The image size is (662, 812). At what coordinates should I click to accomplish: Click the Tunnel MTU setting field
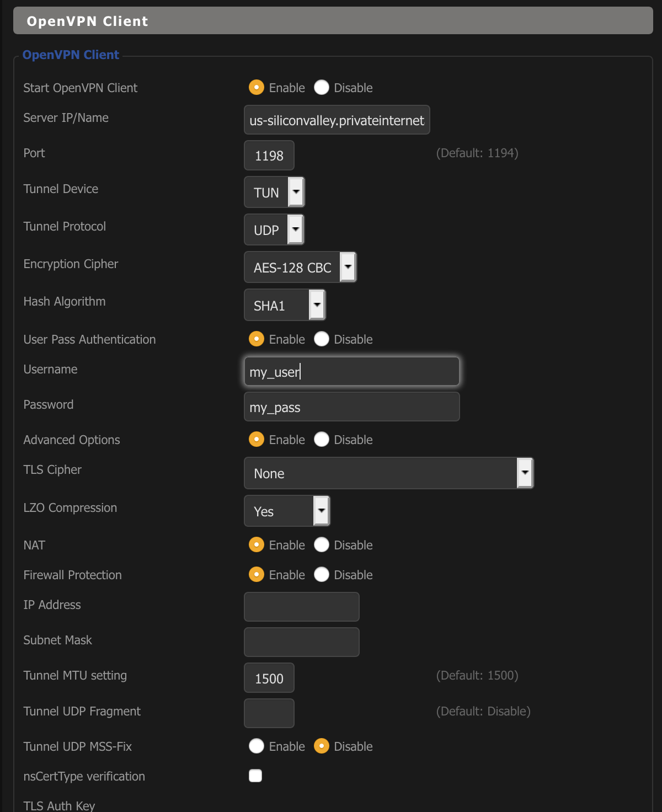coord(269,678)
